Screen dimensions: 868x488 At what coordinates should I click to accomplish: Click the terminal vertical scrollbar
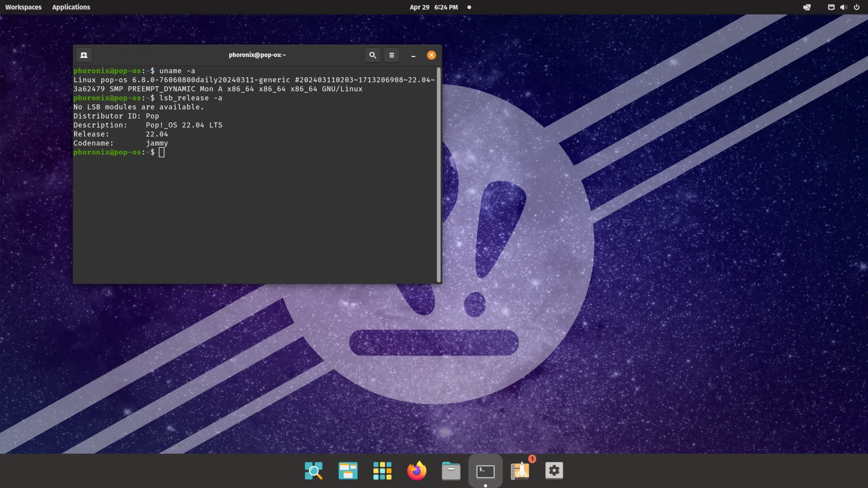439,174
